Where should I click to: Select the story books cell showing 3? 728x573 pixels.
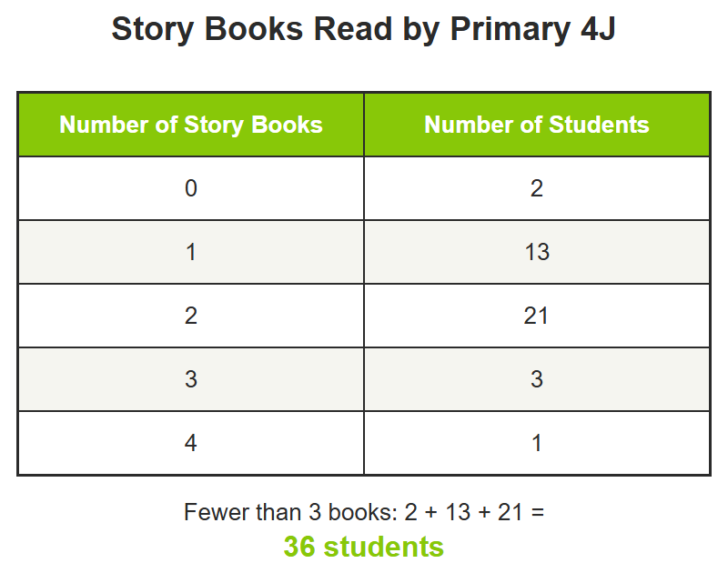click(191, 379)
